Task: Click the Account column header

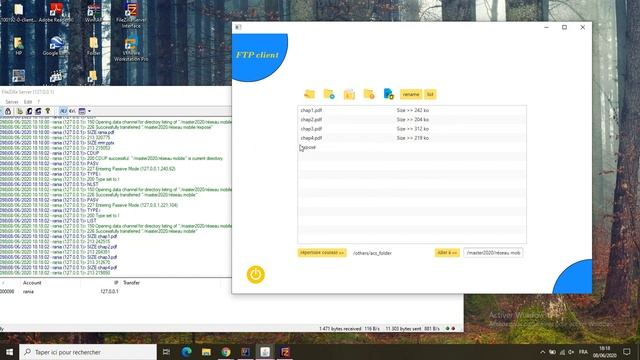Action: tap(32, 282)
